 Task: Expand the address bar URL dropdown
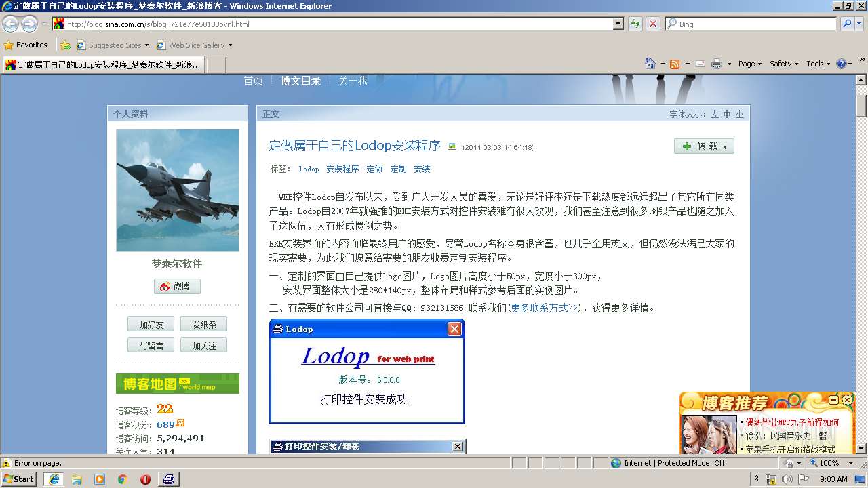pyautogui.click(x=618, y=24)
